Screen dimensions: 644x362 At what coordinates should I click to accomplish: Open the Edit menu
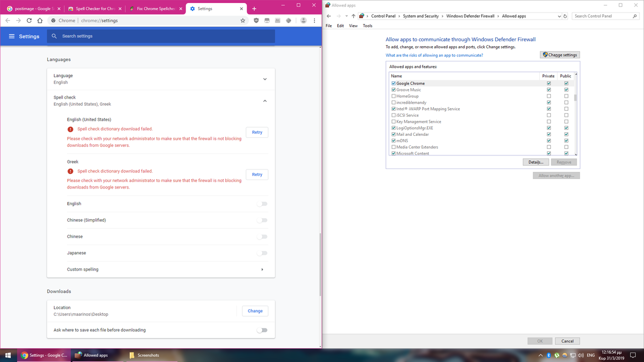[341, 26]
